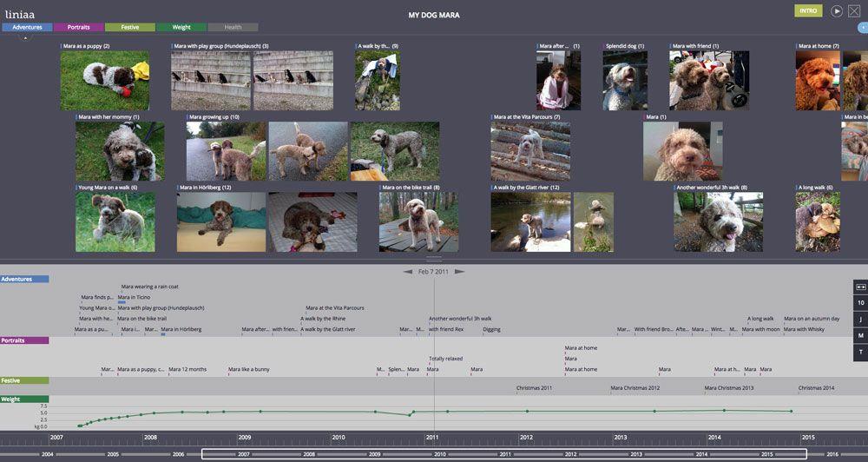Click the Festive track label in timeline
Image resolution: width=868 pixels, height=462 pixels.
point(24,380)
